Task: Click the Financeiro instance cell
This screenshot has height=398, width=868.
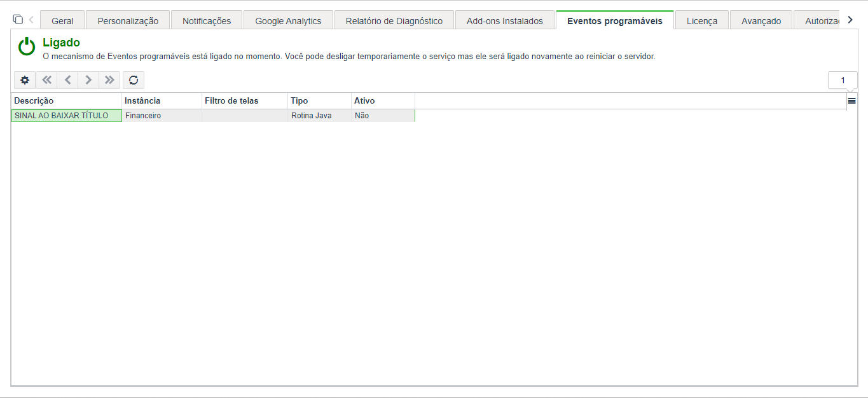Action: [x=162, y=116]
